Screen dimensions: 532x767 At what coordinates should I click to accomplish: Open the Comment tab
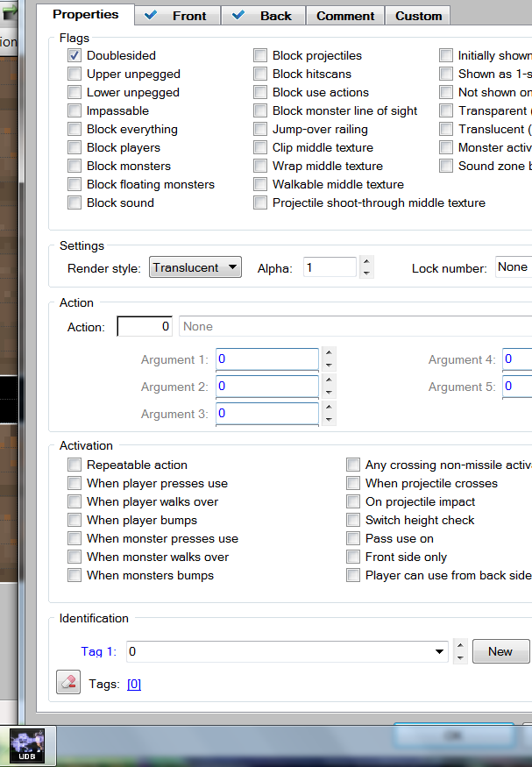[x=345, y=16]
